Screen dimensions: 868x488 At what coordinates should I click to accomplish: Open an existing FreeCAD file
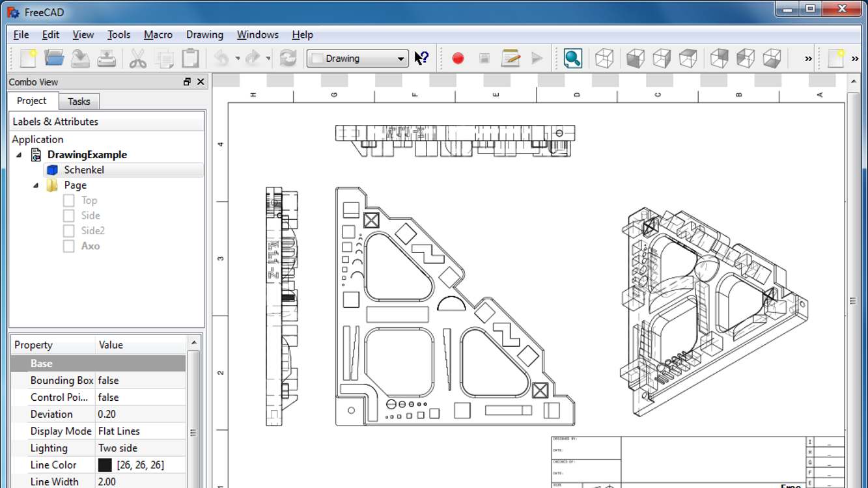pos(53,57)
